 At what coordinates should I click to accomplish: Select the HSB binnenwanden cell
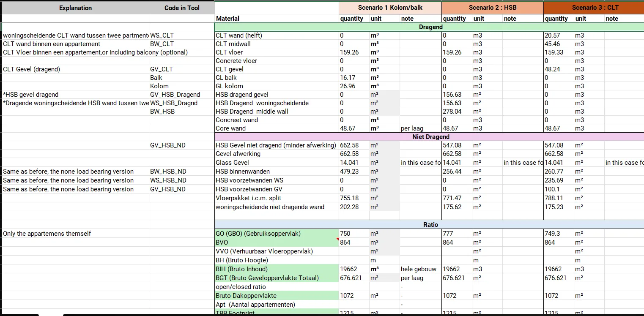[277, 172]
